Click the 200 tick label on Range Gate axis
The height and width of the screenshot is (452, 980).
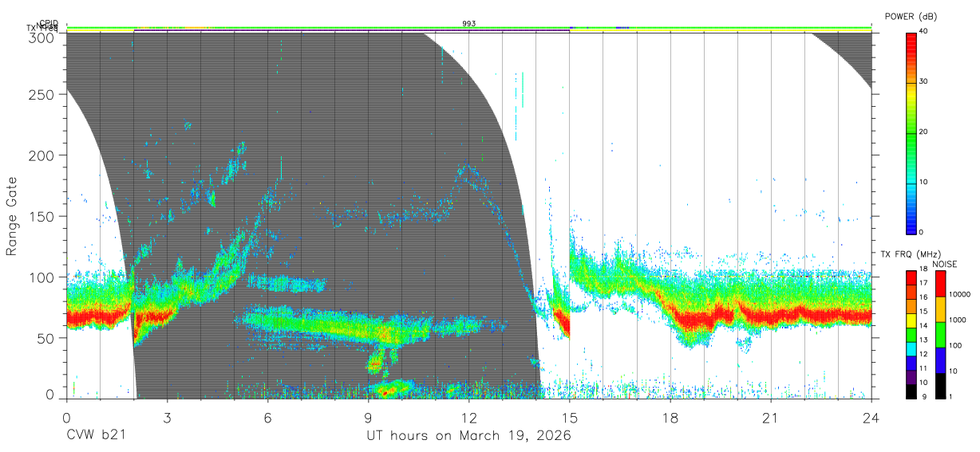42,155
